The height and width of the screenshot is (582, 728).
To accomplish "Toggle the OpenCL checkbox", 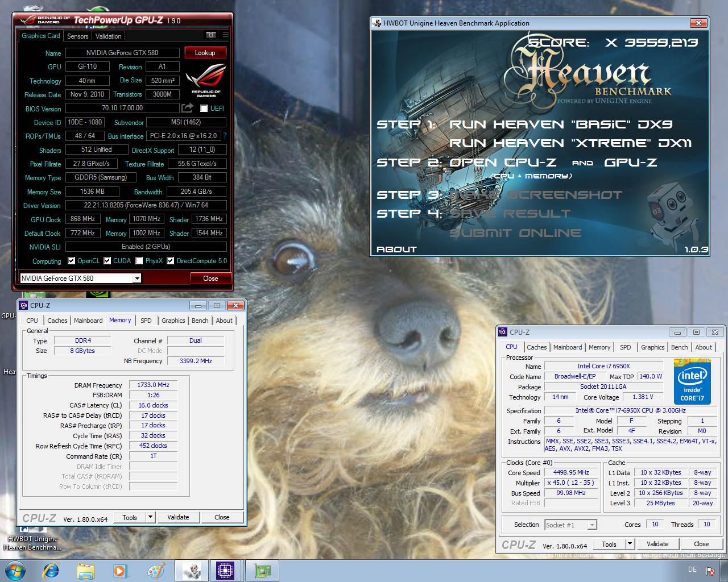I will [71, 261].
